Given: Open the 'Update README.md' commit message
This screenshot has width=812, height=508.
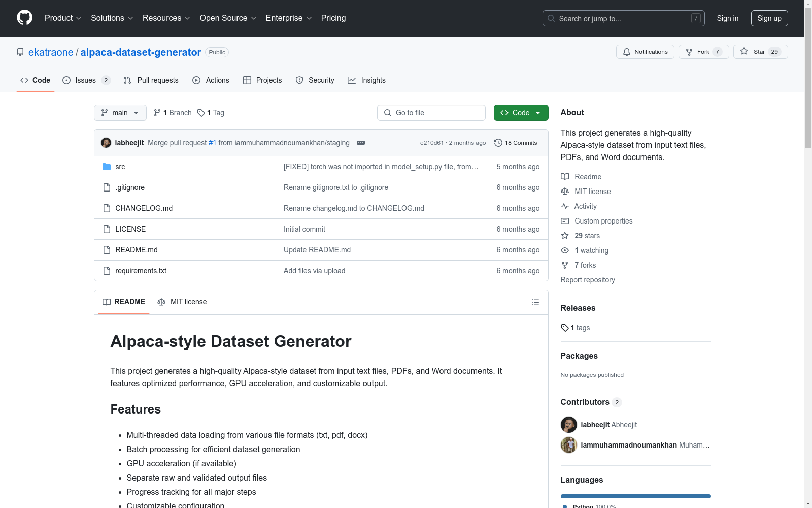Looking at the screenshot, I should pyautogui.click(x=317, y=250).
